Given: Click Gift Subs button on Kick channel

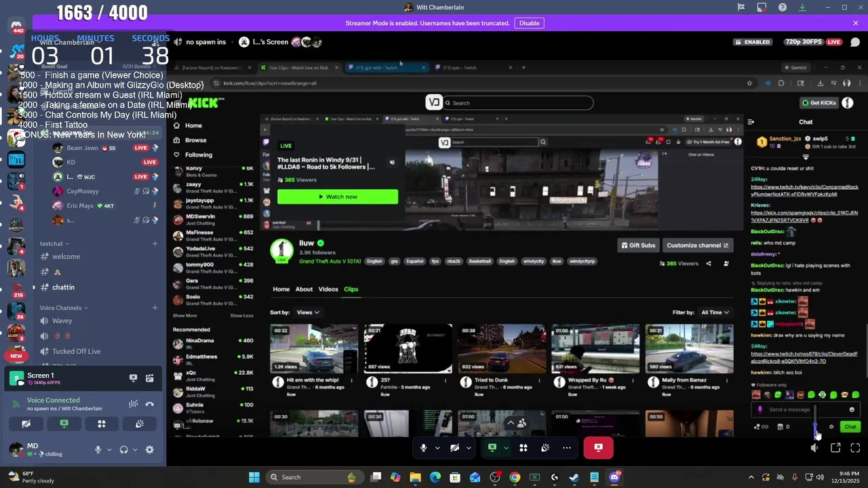Looking at the screenshot, I should tap(638, 245).
